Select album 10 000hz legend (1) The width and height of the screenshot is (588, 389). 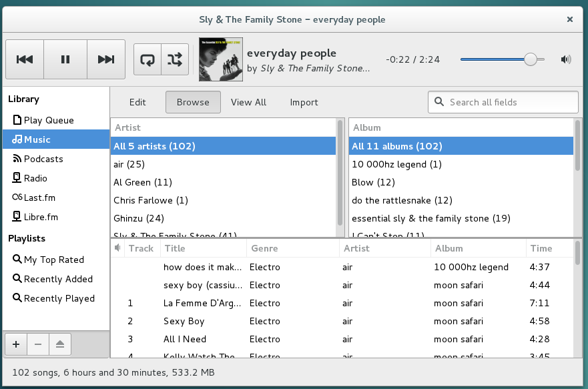[461, 164]
